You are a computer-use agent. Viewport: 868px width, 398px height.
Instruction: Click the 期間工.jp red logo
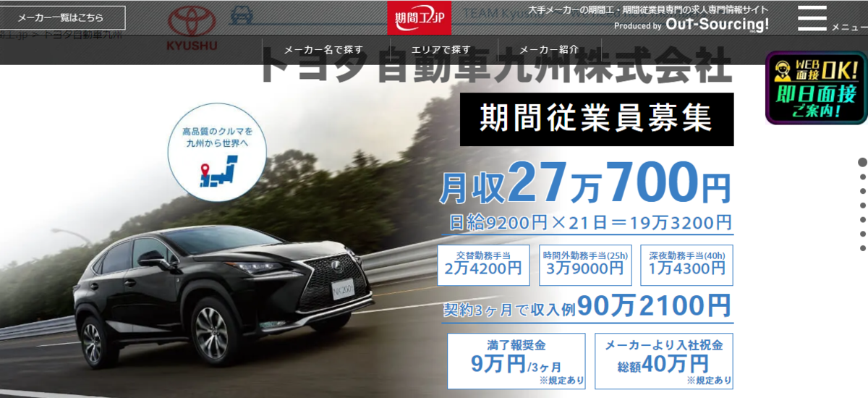pos(419,17)
